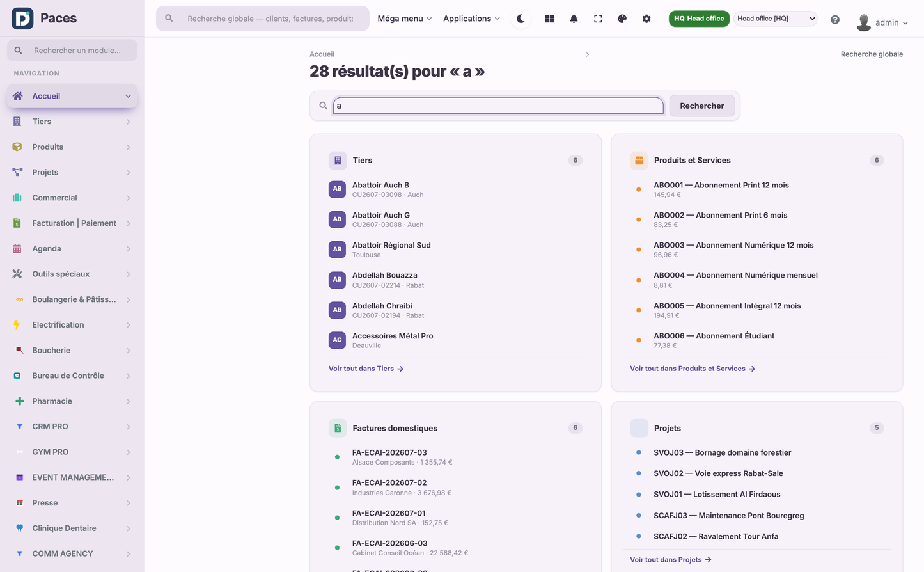This screenshot has width=924, height=572.
Task: Click the Electrification lightning icon
Action: coord(17,325)
